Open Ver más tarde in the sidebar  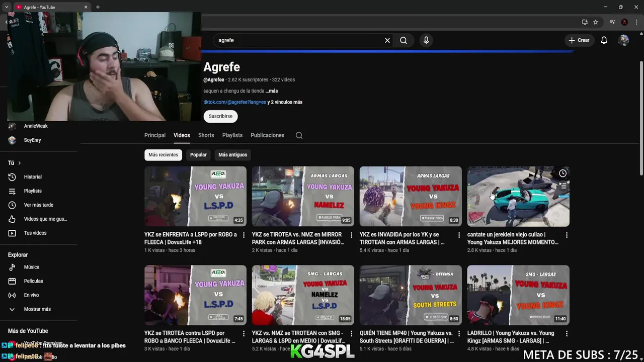point(39,205)
